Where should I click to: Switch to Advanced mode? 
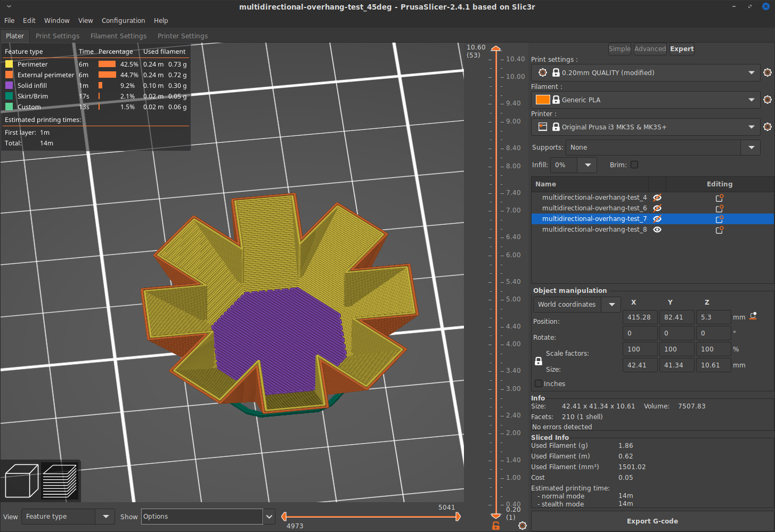coord(650,48)
